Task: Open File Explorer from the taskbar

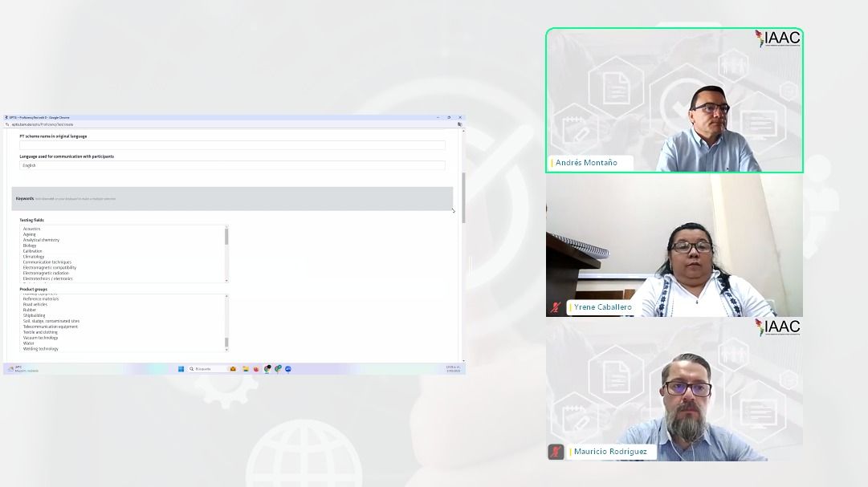Action: pos(245,369)
